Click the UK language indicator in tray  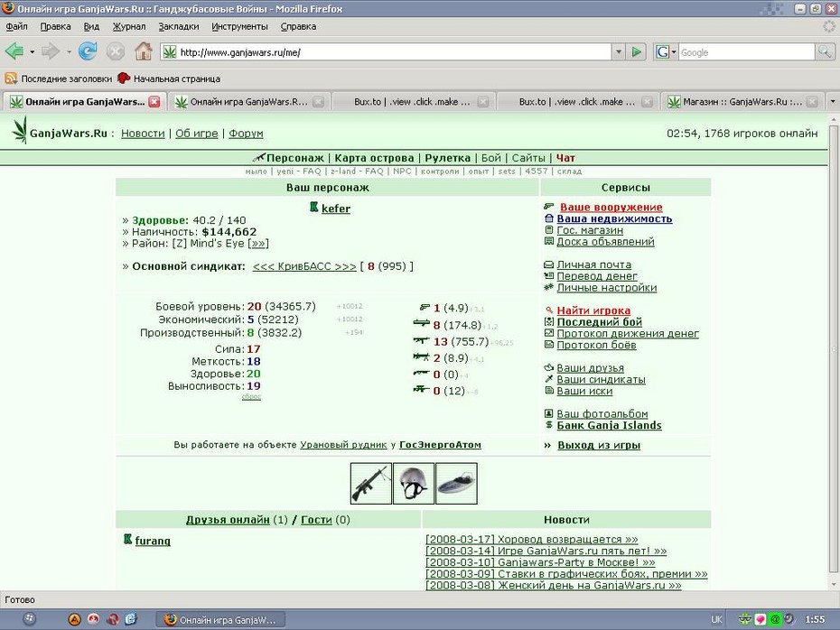[x=716, y=619]
